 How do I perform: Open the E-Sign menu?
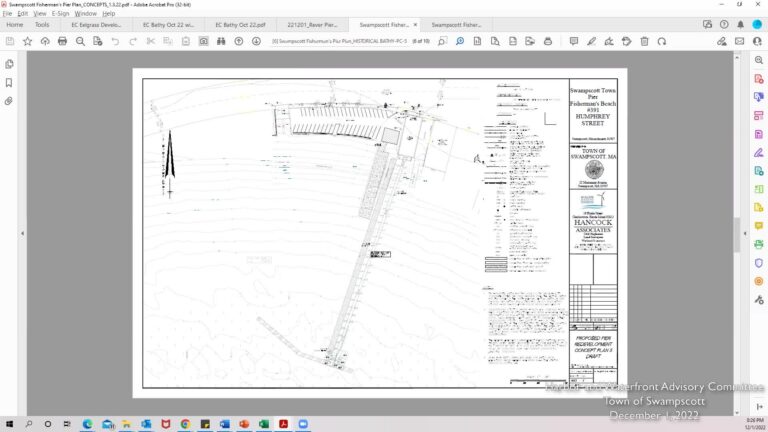click(60, 14)
